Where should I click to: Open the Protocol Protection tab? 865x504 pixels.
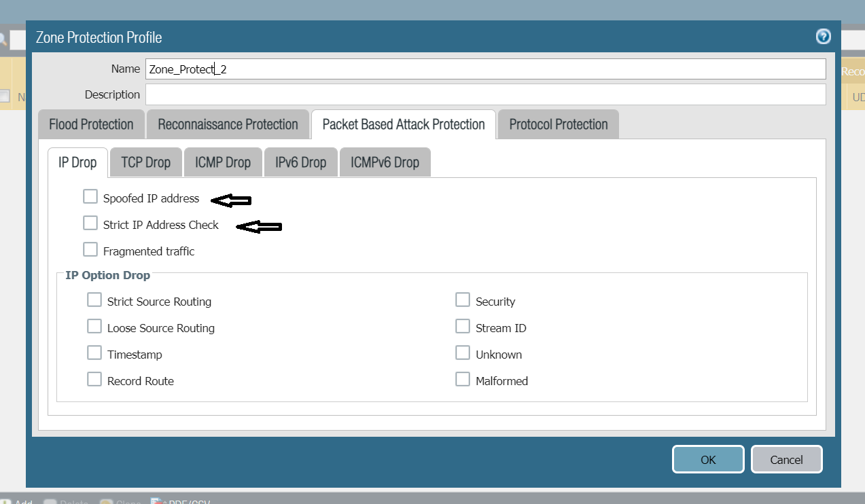coord(557,124)
